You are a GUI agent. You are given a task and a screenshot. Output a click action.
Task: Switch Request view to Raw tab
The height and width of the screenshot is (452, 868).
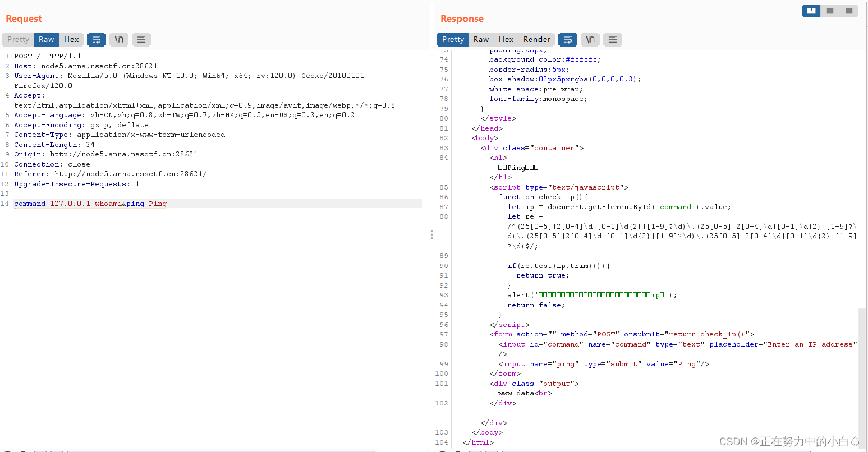tap(47, 39)
